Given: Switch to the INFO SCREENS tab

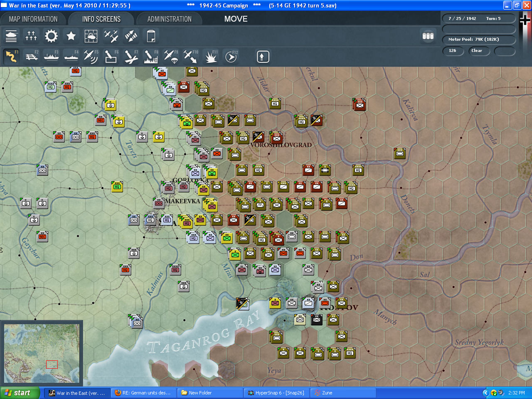Looking at the screenshot, I should point(101,19).
